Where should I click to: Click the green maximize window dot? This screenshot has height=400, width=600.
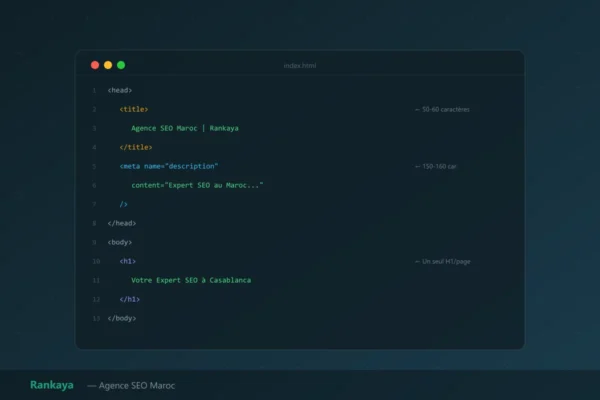[x=121, y=65]
